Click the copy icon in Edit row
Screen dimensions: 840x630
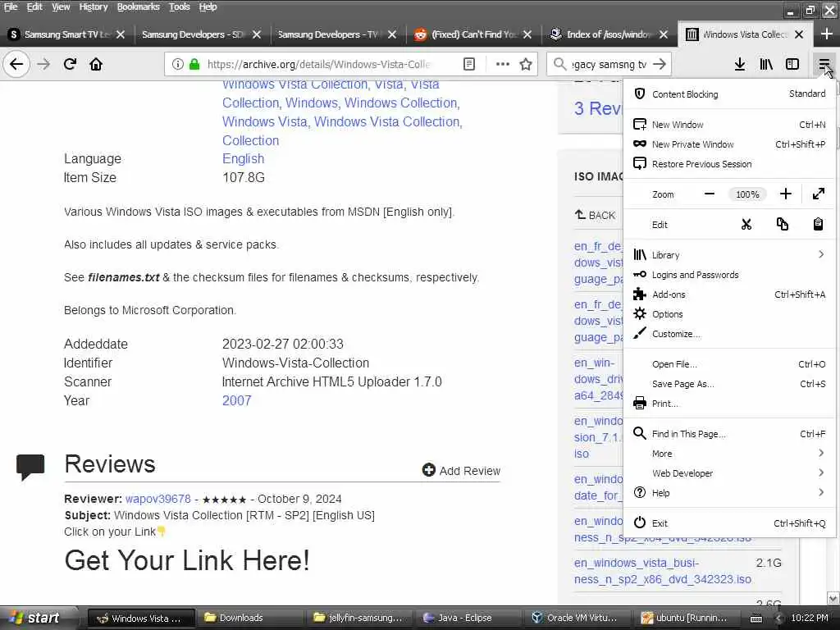pos(782,225)
